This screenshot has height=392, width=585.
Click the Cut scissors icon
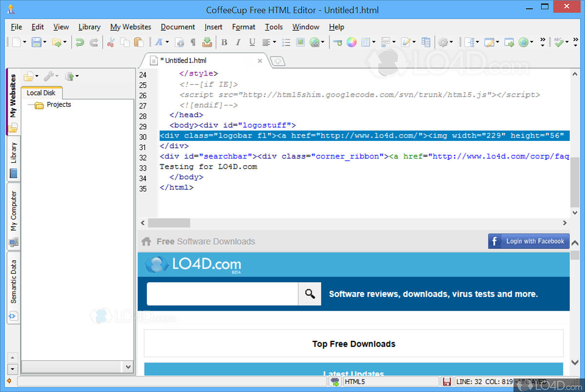click(111, 42)
